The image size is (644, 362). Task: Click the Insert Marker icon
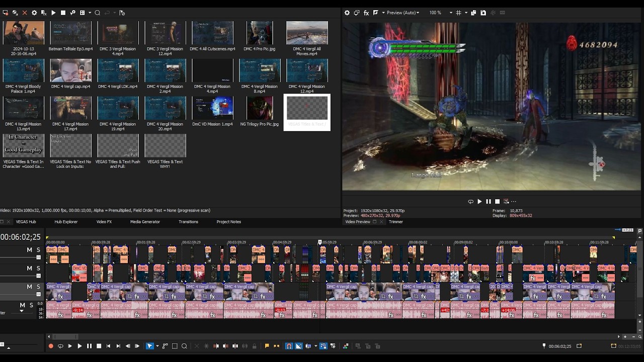[x=267, y=346]
